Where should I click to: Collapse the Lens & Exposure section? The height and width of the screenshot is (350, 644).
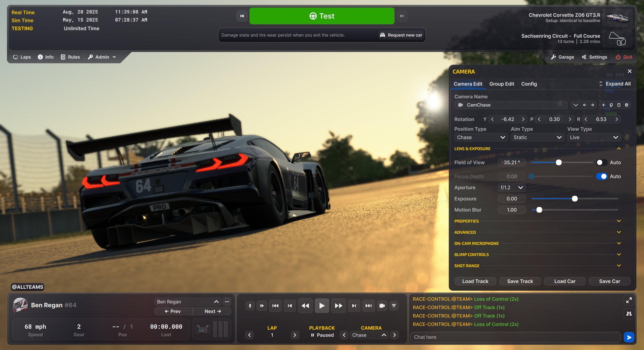tap(618, 149)
